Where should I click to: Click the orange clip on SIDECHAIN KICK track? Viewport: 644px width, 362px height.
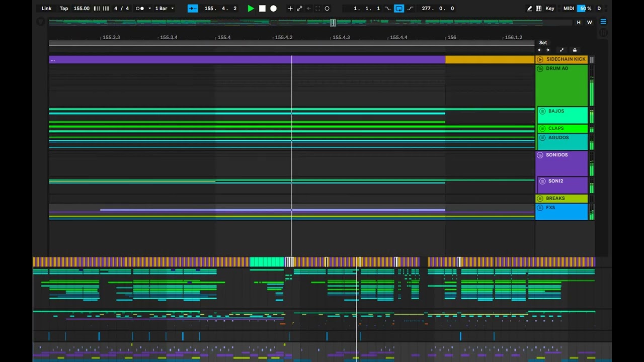coord(490,60)
